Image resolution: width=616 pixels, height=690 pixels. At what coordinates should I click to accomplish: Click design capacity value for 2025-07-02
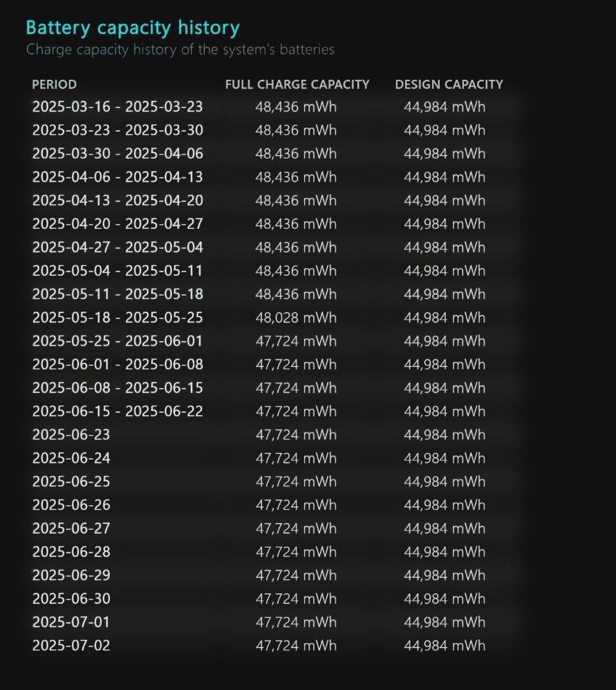[444, 645]
